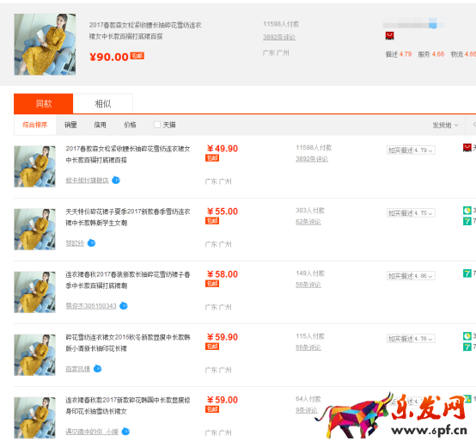This screenshot has height=448, width=476.
Task: Click the green 7-day badge on ¥55.00 row
Action: click(x=467, y=221)
